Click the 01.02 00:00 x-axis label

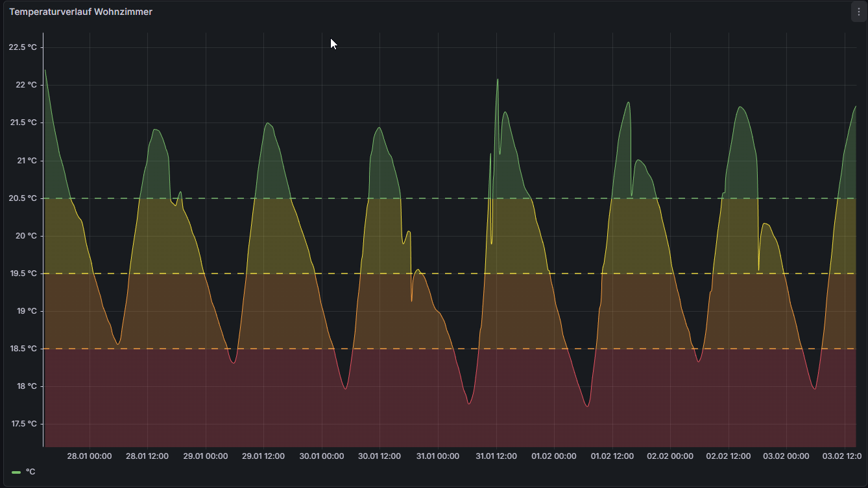tap(554, 456)
